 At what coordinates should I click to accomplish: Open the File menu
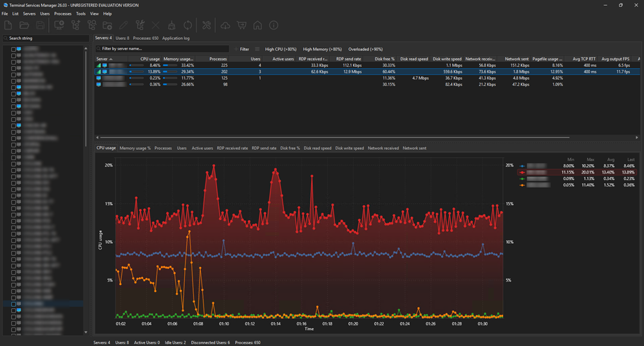coord(5,14)
